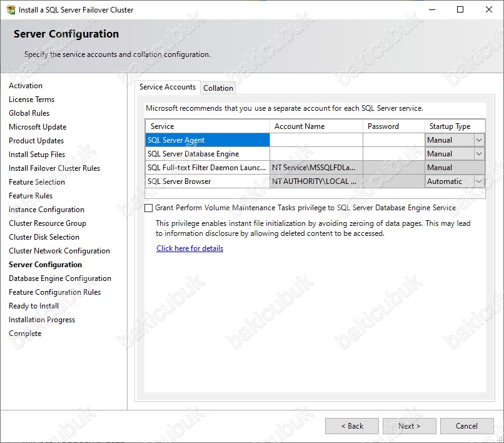Click the Install Failover Cluster Rules step
The height and width of the screenshot is (443, 504).
tap(54, 168)
